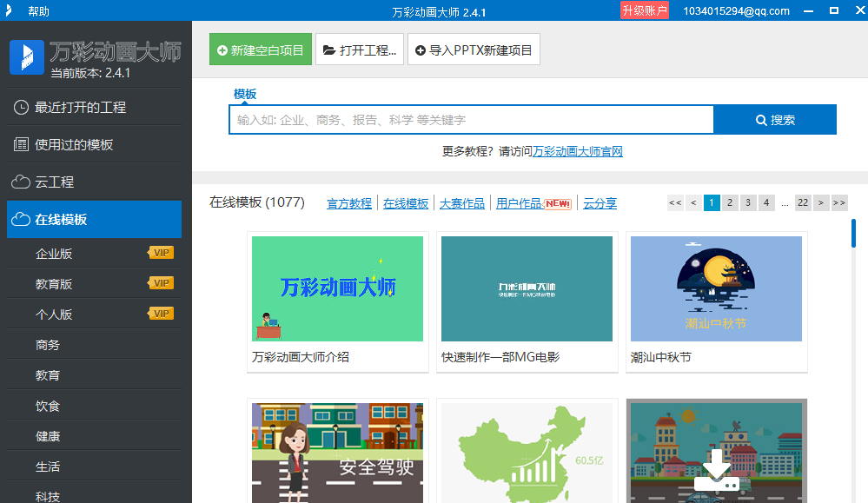
Task: Open the 帮助 menu
Action: point(39,11)
